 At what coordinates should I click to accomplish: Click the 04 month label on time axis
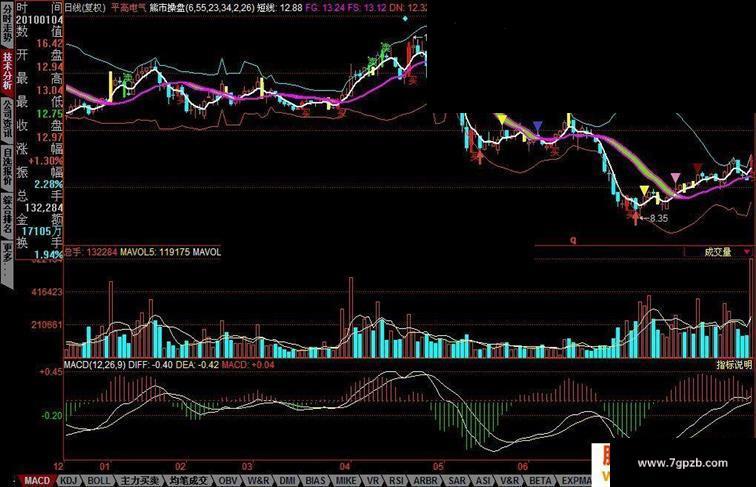[x=344, y=467]
